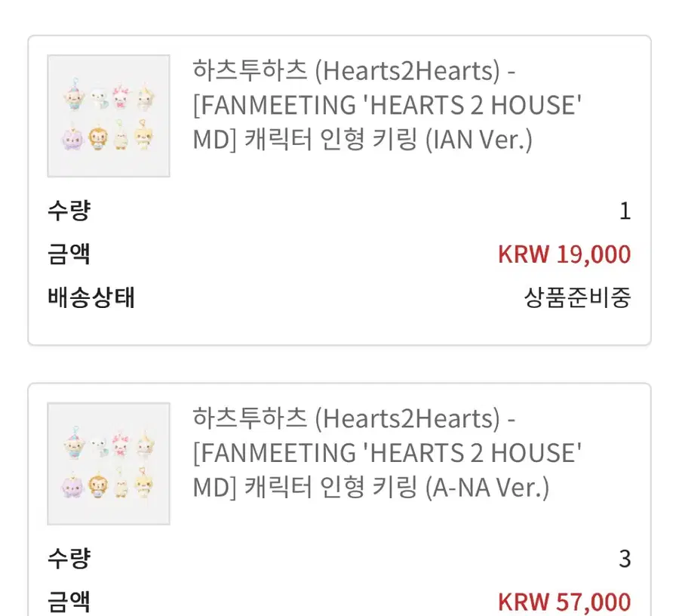
Task: Click quantity value 1 in the IAN Ver. order
Action: click(624, 211)
